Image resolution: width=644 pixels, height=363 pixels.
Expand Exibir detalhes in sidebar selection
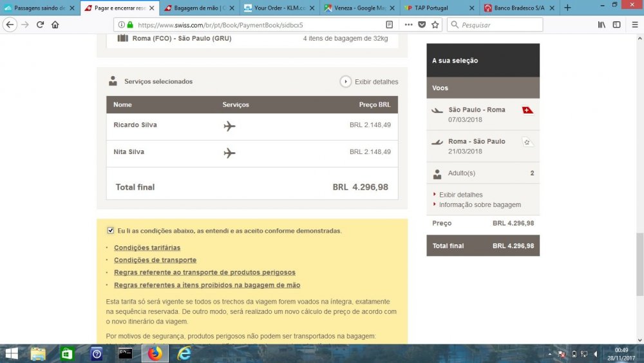[x=460, y=195]
